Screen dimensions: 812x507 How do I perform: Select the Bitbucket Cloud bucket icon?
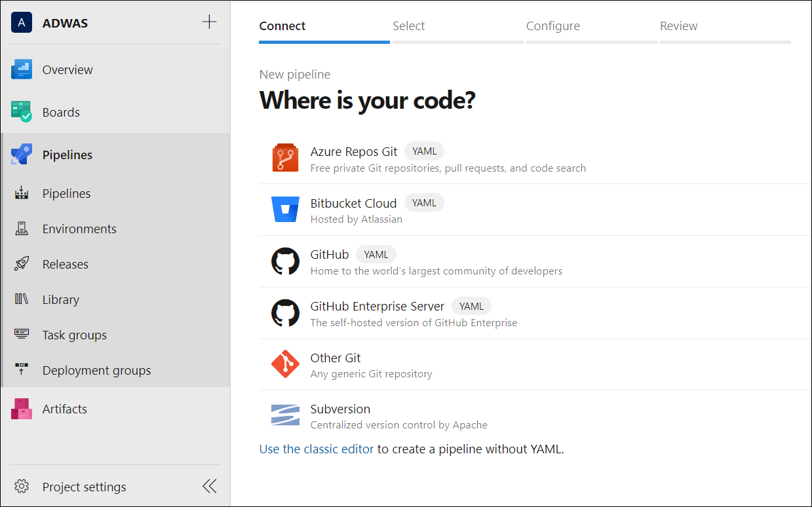(x=285, y=209)
